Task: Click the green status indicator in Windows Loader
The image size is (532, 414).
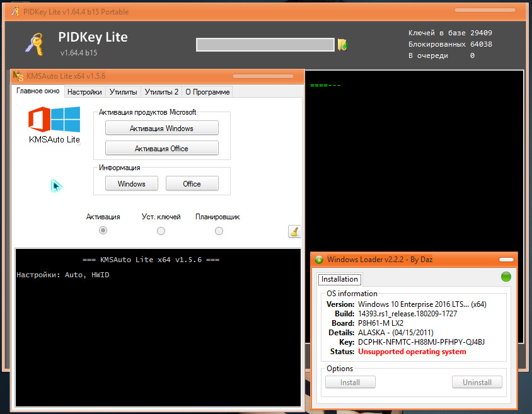Action: pos(506,277)
